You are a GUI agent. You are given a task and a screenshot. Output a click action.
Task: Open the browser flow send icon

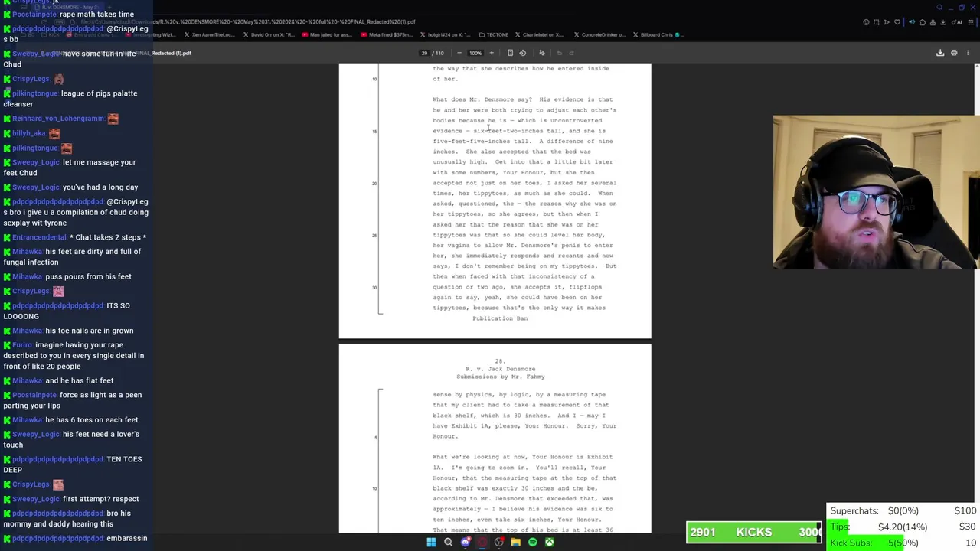click(x=887, y=22)
